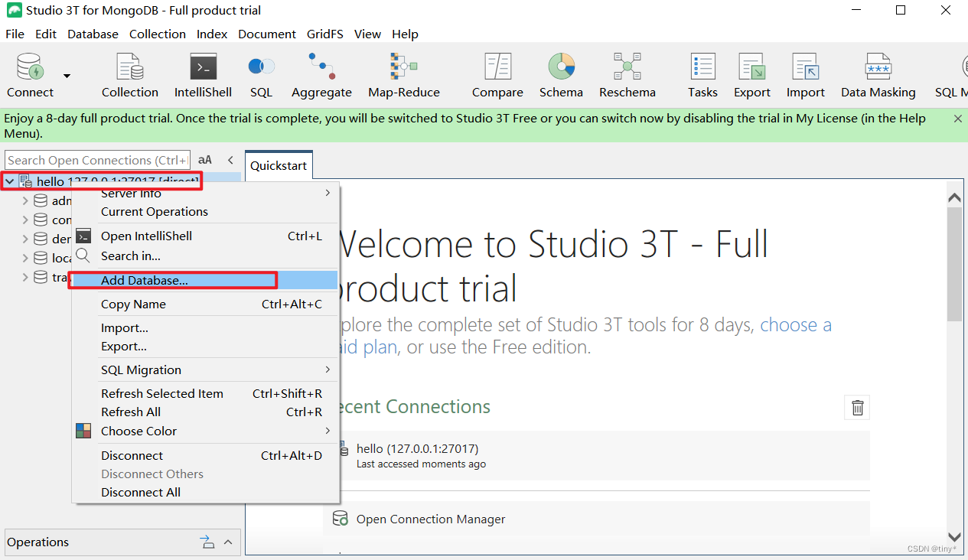Viewport: 968px width, 560px height.
Task: Choose Refresh Selected Item
Action: [205, 394]
